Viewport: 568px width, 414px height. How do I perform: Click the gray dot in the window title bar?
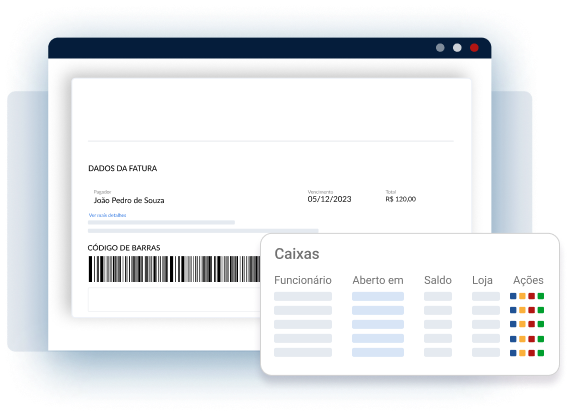[x=440, y=48]
